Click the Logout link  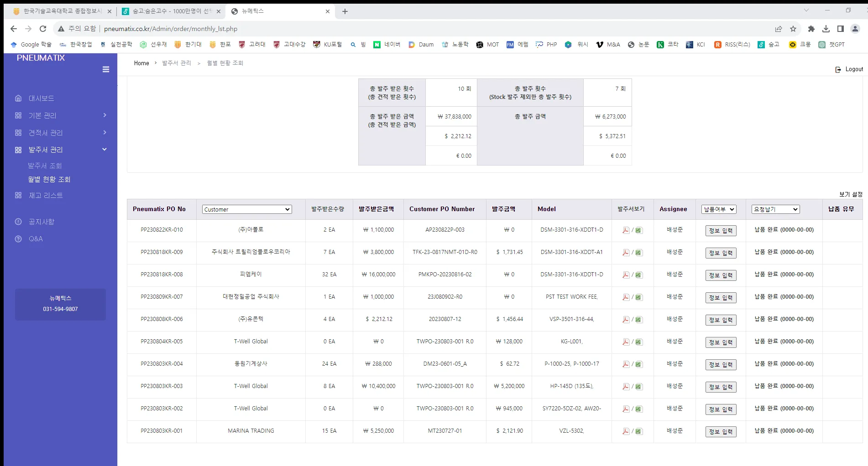[849, 69]
